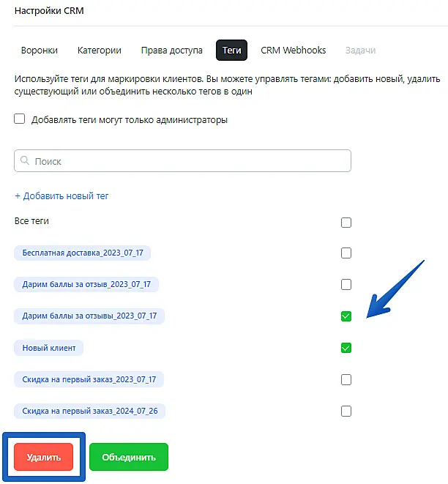Switch to the Категории tab
Image resolution: width=448 pixels, height=484 pixels.
point(99,51)
